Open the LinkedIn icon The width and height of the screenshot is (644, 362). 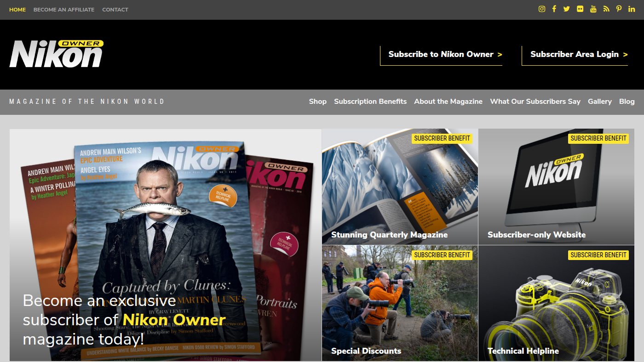click(632, 9)
